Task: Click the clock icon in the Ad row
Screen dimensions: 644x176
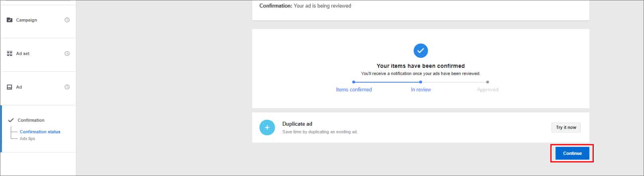Action: pos(67,87)
